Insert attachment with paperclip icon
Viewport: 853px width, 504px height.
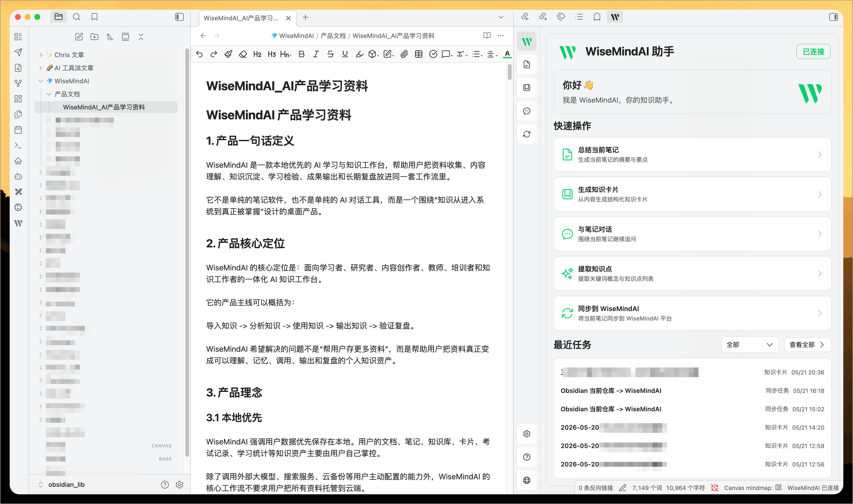tap(404, 54)
